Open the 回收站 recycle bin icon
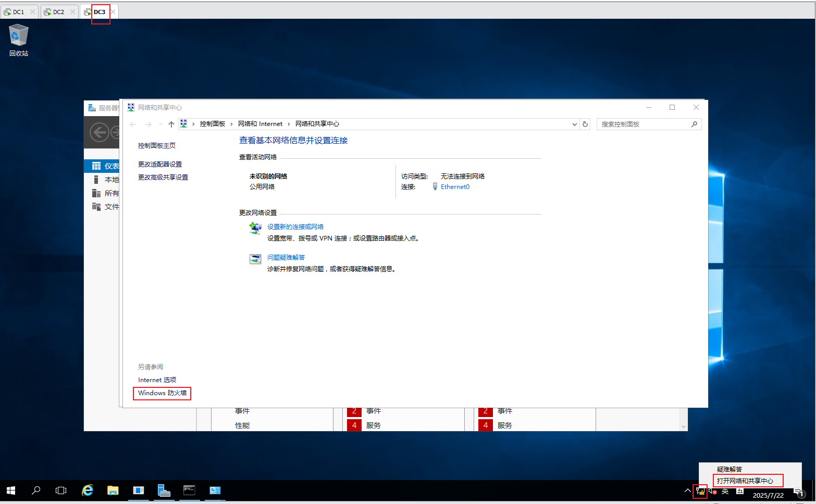Screen dimensions: 816x504 coord(19,40)
